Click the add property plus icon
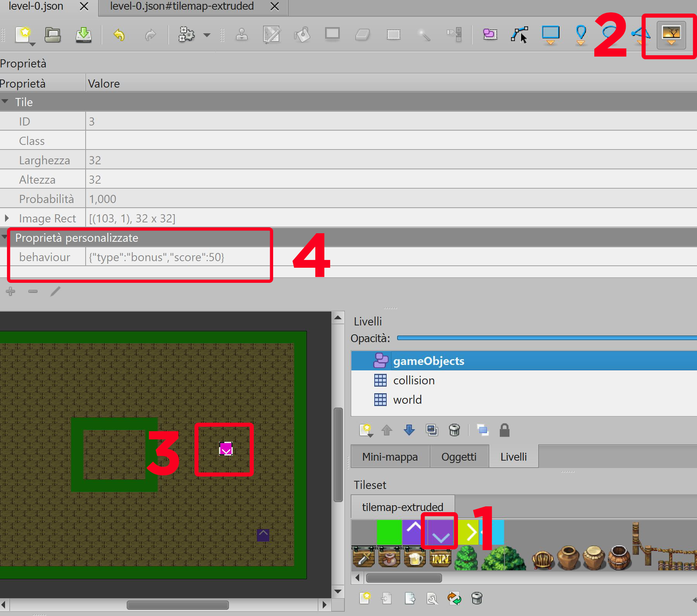Viewport: 697px width, 616px height. tap(10, 291)
